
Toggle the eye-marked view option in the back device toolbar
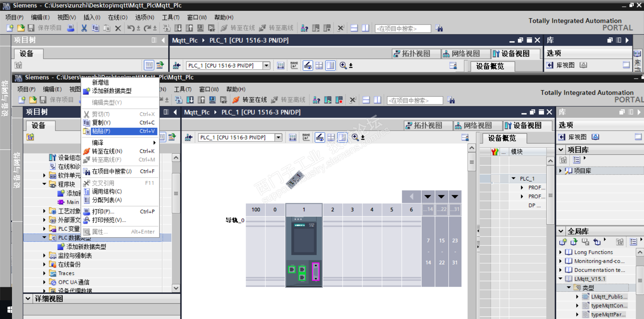(x=307, y=66)
